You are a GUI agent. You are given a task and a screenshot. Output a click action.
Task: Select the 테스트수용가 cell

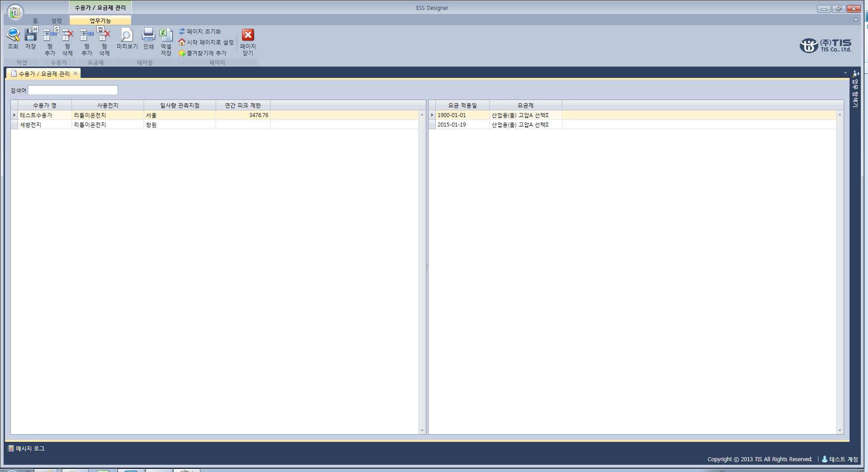[x=45, y=115]
